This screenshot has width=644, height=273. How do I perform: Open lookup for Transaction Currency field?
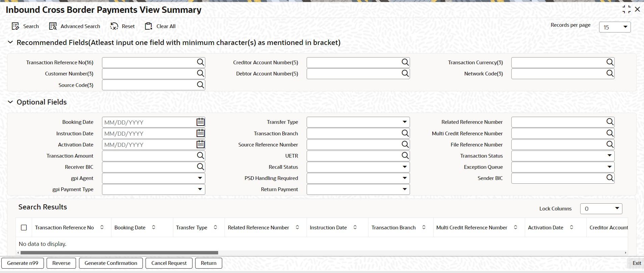click(610, 62)
